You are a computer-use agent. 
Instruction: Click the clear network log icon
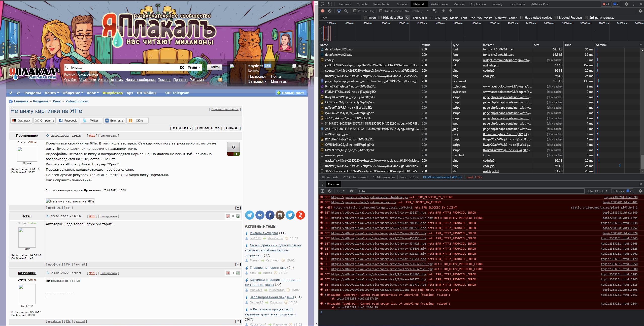330,11
